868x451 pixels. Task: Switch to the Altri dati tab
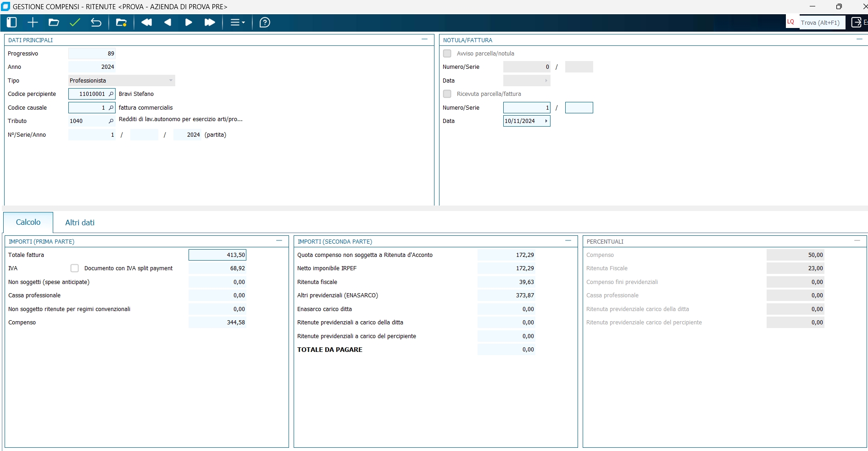pyautogui.click(x=80, y=223)
